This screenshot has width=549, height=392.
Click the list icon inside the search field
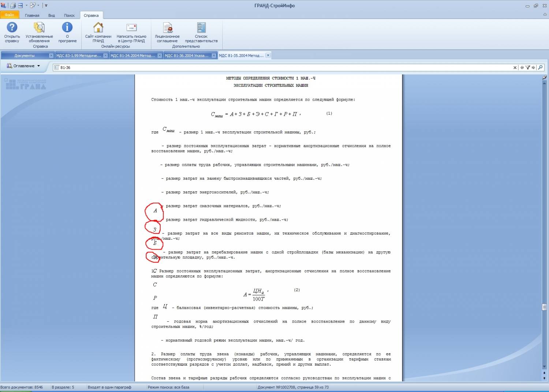tap(57, 67)
